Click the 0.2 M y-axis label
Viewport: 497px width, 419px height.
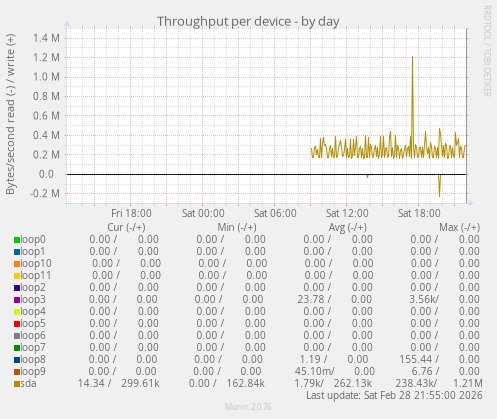(46, 155)
